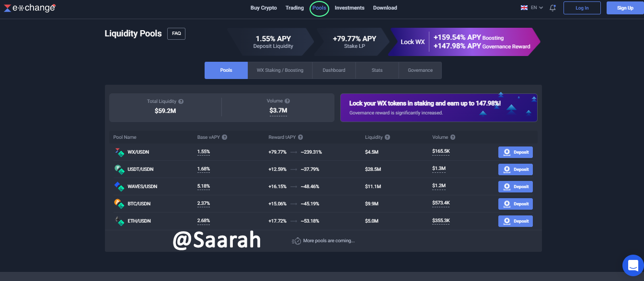Click the WAVES/USDN pool token icon
The height and width of the screenshot is (281, 644).
point(119,187)
